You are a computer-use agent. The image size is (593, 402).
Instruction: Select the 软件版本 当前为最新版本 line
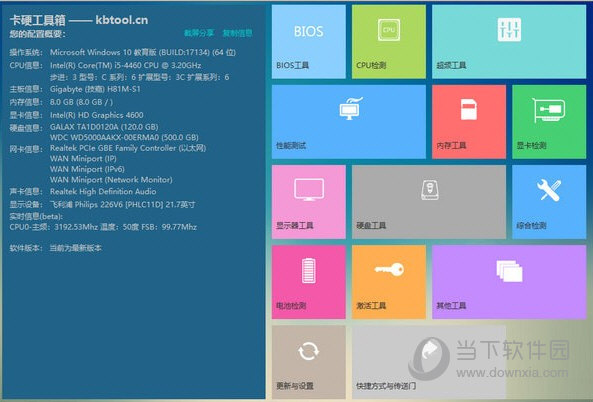tap(56, 248)
